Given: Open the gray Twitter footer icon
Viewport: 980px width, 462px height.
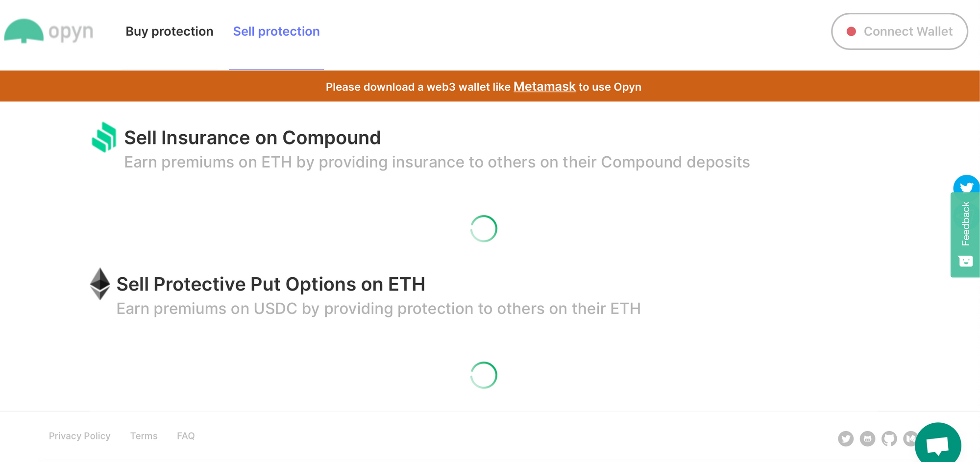Looking at the screenshot, I should tap(846, 438).
